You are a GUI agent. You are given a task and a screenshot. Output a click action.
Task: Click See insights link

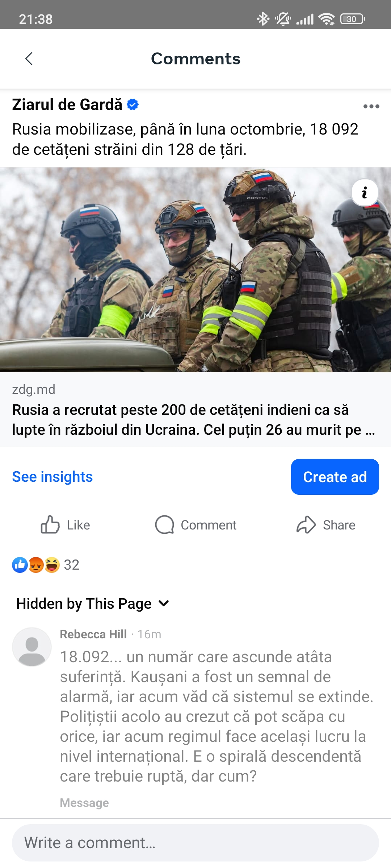coord(52,477)
